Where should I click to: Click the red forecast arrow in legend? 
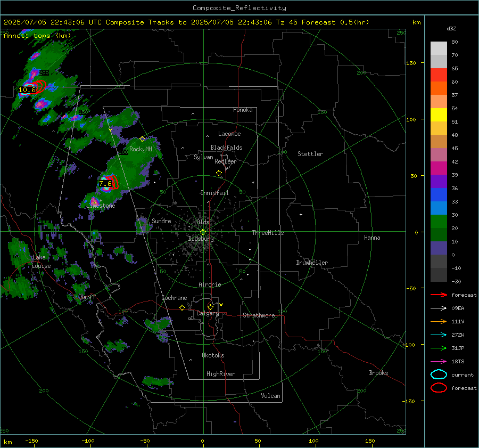pyautogui.click(x=439, y=295)
